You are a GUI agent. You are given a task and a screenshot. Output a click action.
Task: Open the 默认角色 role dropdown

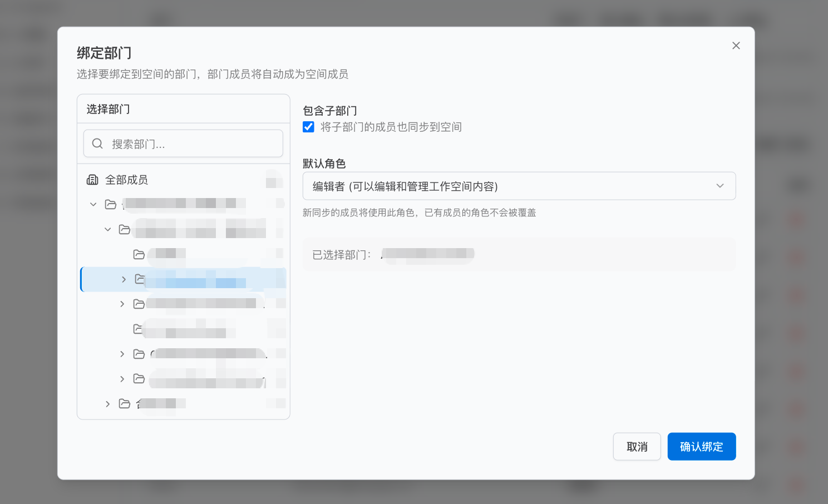coord(519,186)
